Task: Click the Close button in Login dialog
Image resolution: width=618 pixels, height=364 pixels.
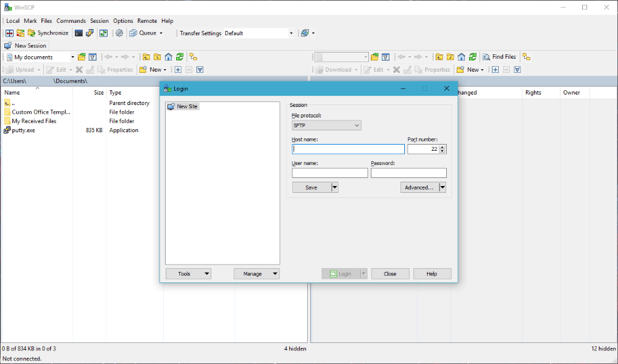Action: click(x=390, y=274)
